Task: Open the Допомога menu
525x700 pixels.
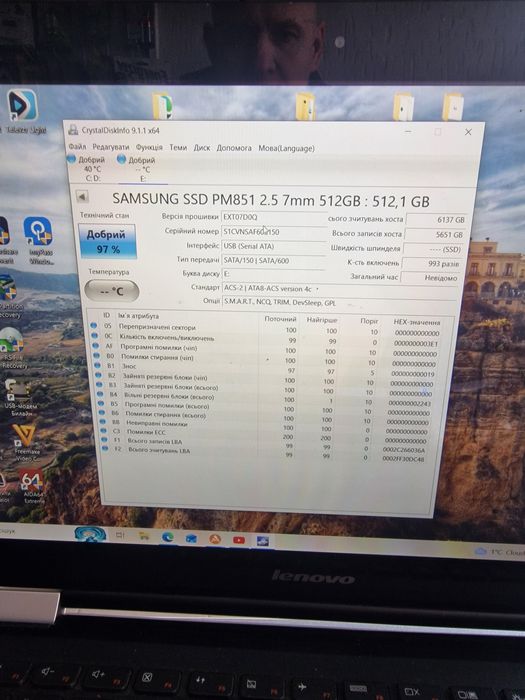Action: (234, 148)
